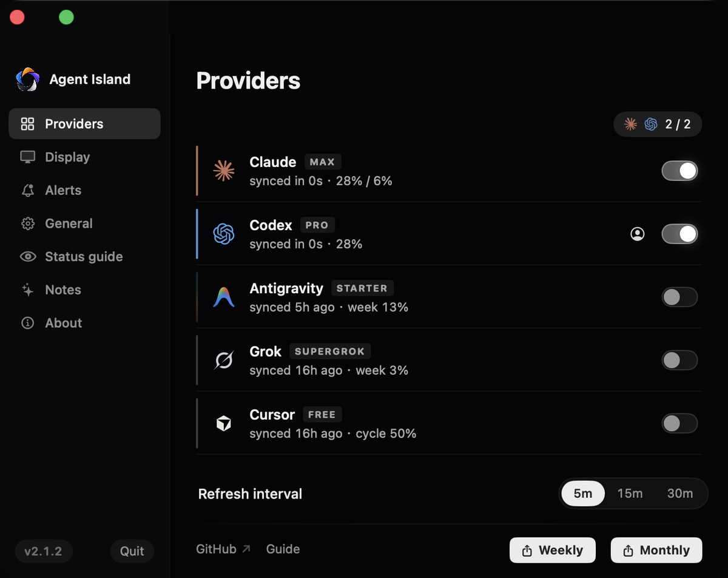Click "synced in 0s · 28%" Codex status
The height and width of the screenshot is (578, 728).
point(306,244)
